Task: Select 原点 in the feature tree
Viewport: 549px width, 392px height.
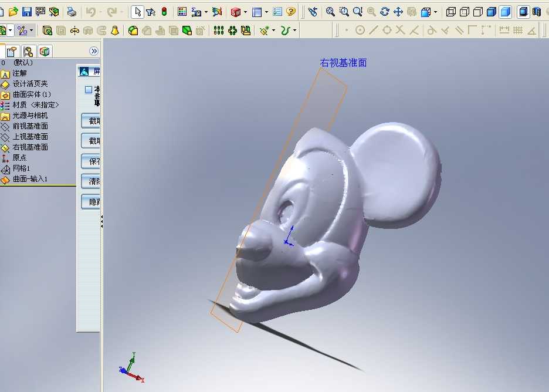Action: [x=19, y=158]
